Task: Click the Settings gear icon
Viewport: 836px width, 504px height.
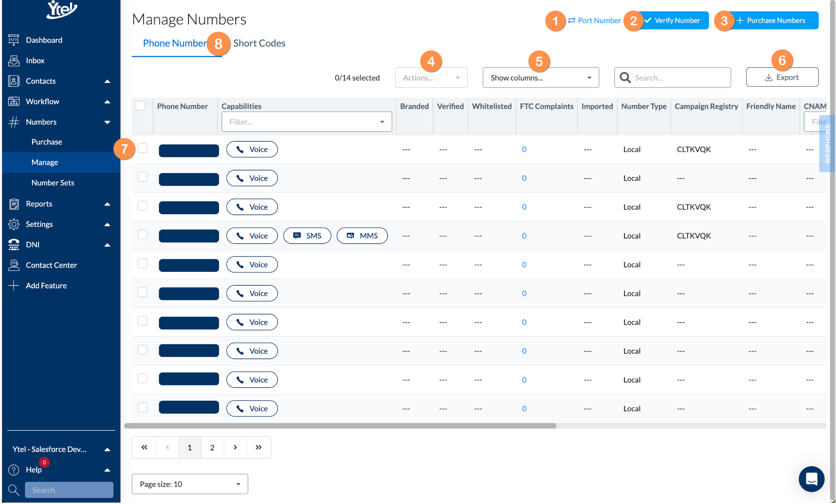Action: pyautogui.click(x=14, y=224)
